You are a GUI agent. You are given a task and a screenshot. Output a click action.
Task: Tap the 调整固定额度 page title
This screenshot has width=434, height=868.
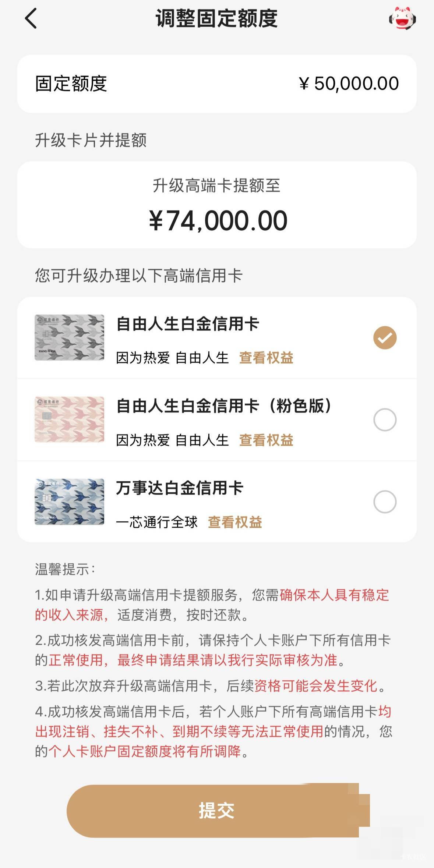216,18
